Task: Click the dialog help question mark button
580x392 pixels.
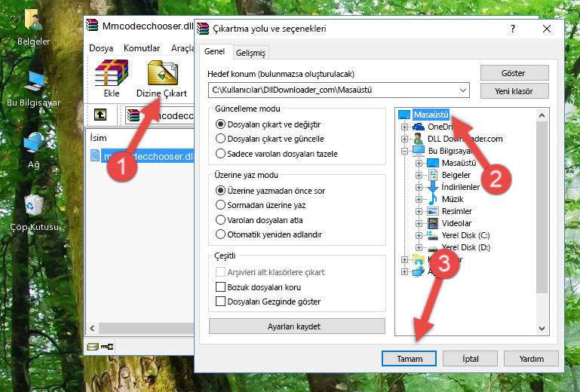Action: [513, 29]
